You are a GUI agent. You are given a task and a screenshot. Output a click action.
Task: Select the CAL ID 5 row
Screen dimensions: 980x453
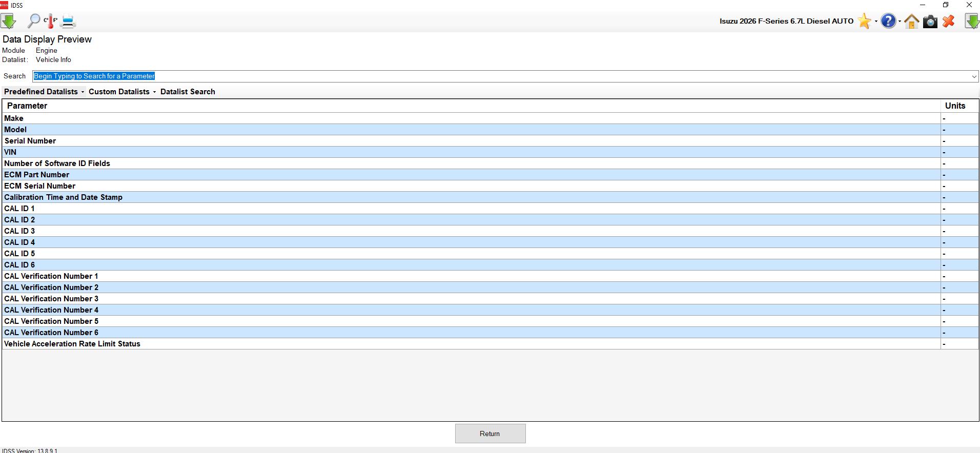tap(491, 254)
